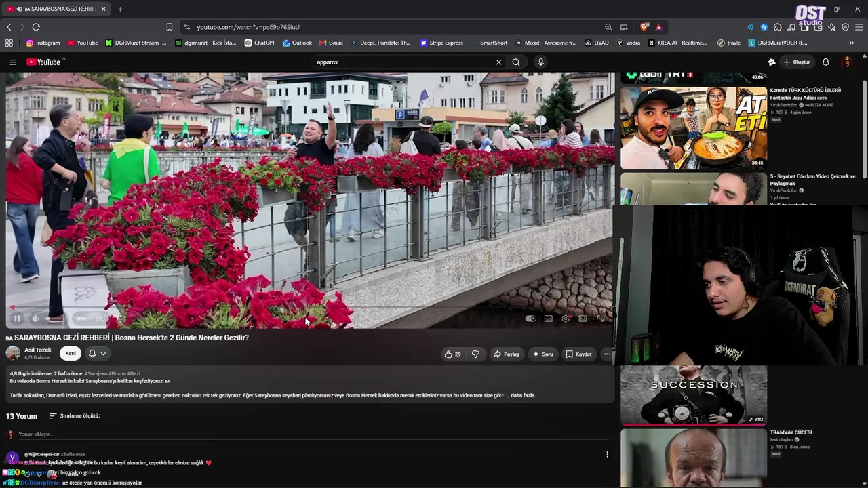The width and height of the screenshot is (868, 488).
Task: Show more bookmarks with the chevron
Action: (852, 43)
